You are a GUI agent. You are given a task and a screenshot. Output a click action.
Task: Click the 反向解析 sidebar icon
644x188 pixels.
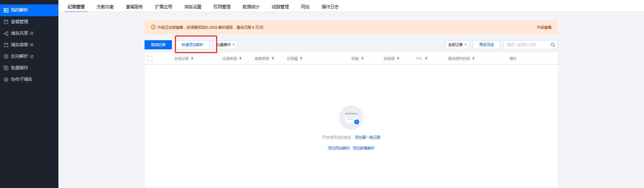point(6,56)
